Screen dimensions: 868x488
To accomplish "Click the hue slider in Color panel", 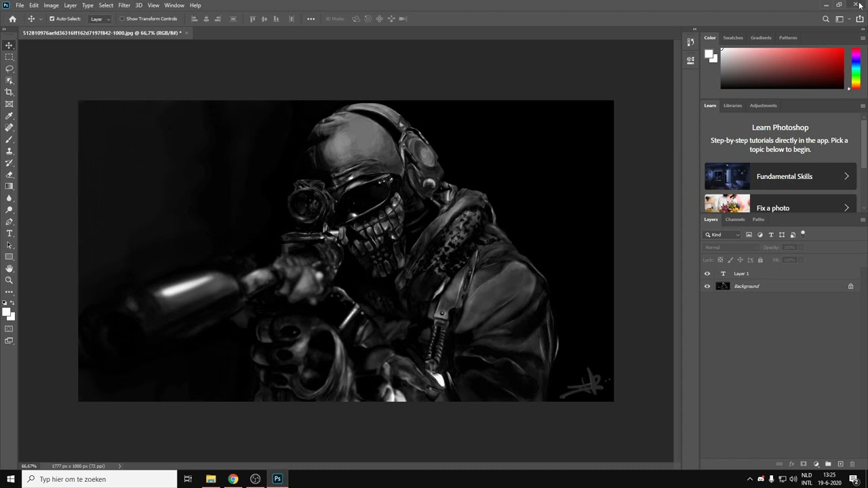I will 856,68.
